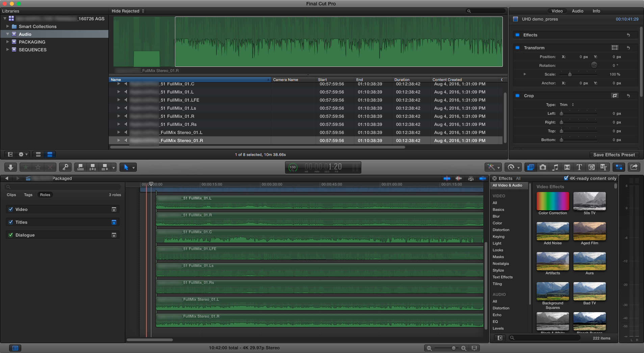Click the Share export button
This screenshot has height=353, width=644.
[634, 167]
